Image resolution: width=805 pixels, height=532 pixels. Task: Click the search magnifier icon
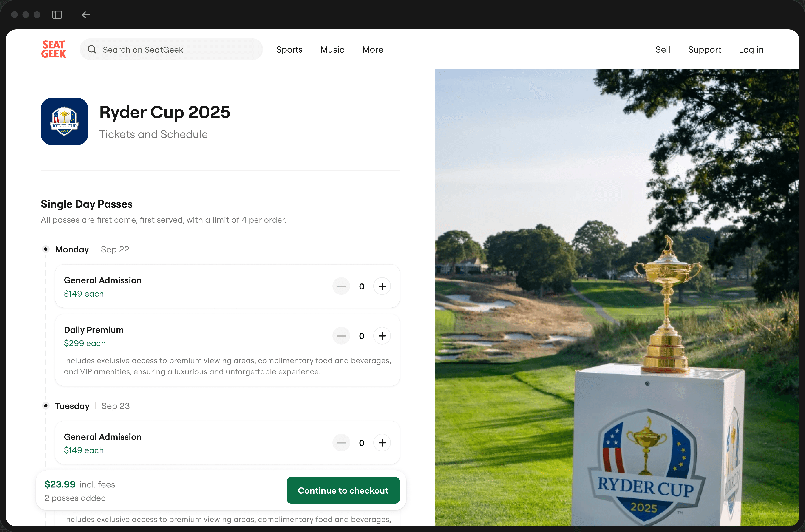[92, 49]
